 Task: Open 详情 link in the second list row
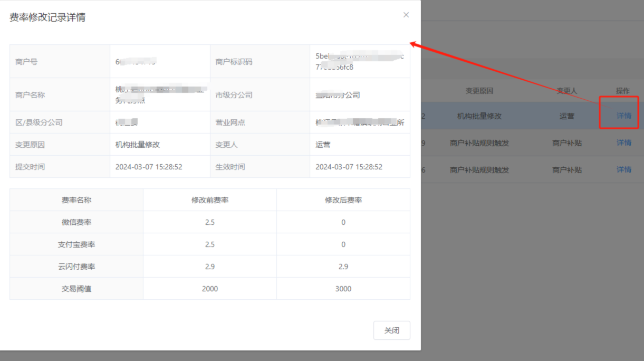624,142
